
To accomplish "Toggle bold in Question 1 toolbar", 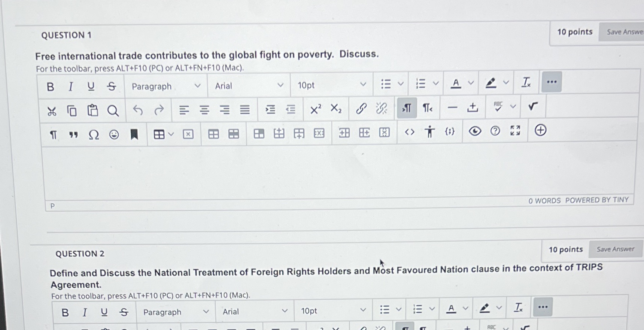I will click(51, 87).
